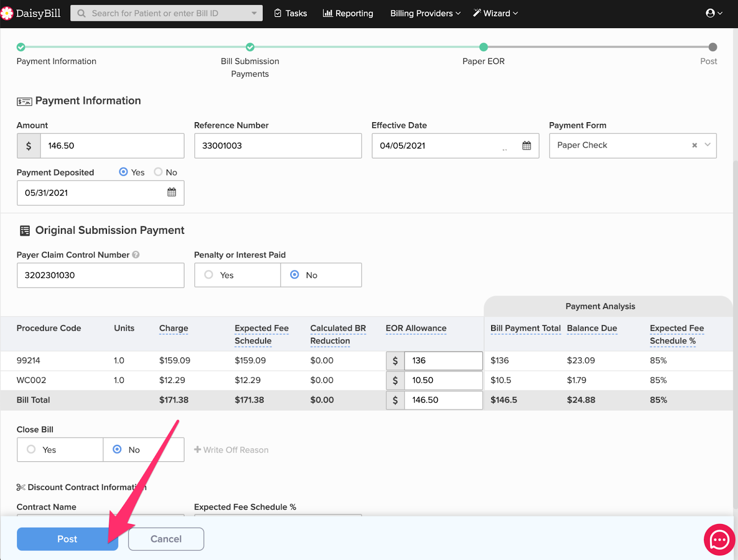Open the Billing Providers menu
Image resolution: width=738 pixels, height=560 pixels.
pyautogui.click(x=425, y=13)
